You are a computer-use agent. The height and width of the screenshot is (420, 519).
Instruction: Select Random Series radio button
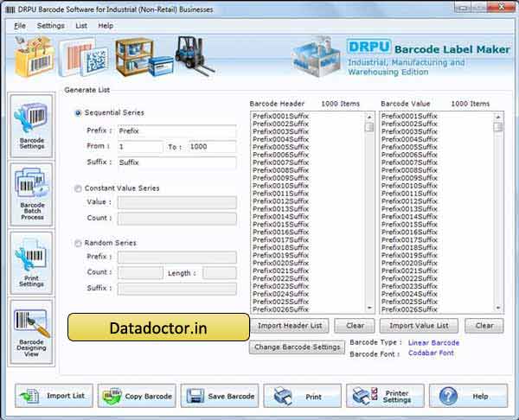pyautogui.click(x=78, y=244)
